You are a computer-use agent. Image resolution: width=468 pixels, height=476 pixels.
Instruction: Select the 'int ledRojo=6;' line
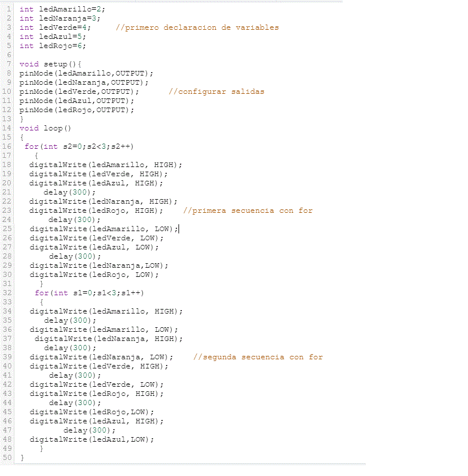coord(53,46)
